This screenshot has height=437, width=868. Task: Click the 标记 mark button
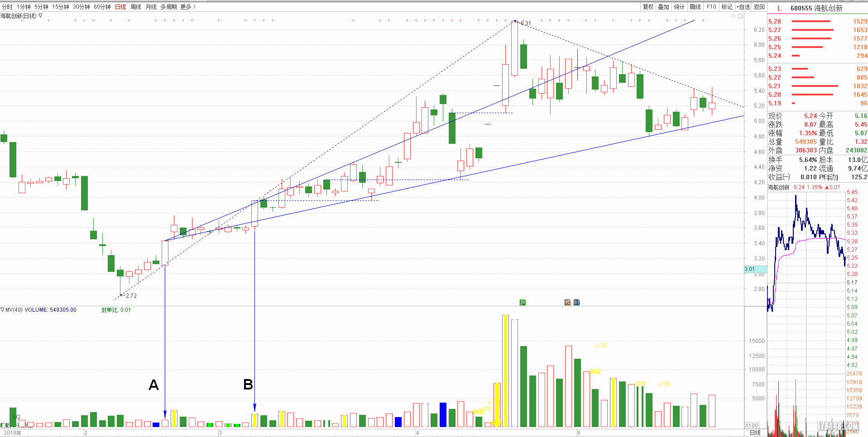tap(727, 7)
